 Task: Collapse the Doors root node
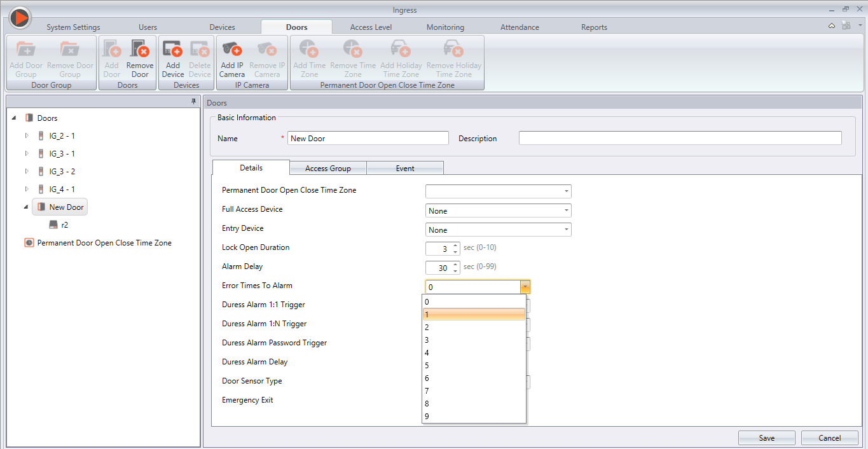14,118
